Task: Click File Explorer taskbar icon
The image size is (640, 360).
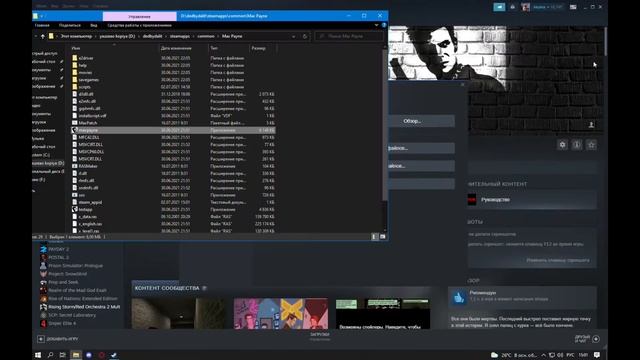Action: click(x=76, y=355)
